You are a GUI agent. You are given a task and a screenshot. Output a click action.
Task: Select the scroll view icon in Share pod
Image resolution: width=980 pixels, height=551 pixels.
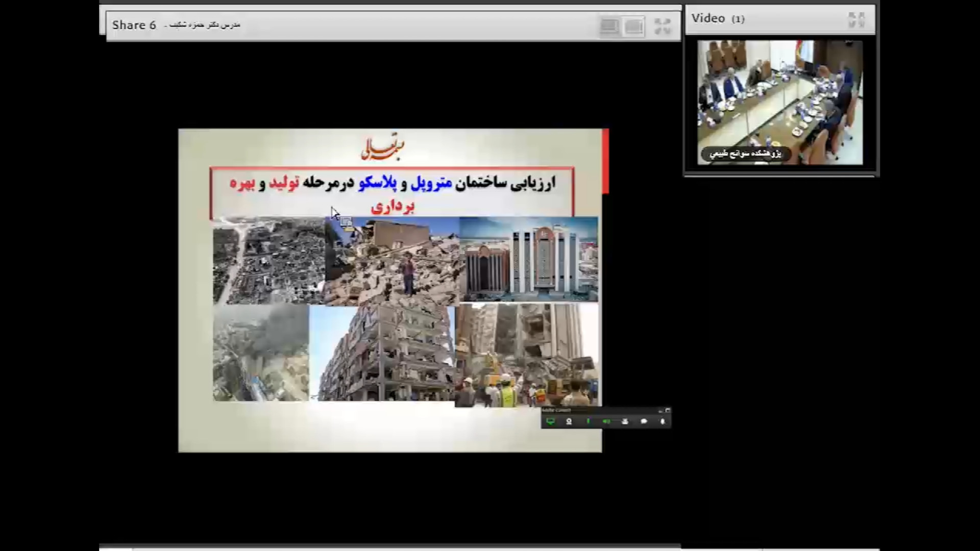[x=634, y=26]
